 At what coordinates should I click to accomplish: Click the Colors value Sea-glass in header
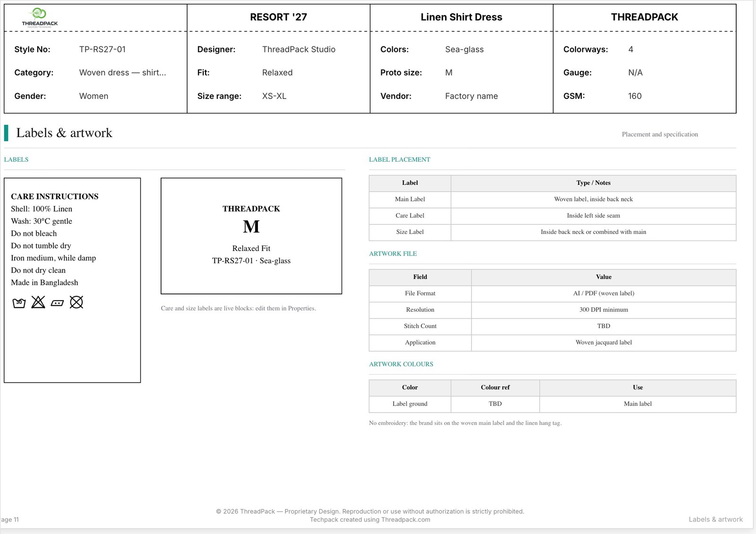(x=464, y=49)
